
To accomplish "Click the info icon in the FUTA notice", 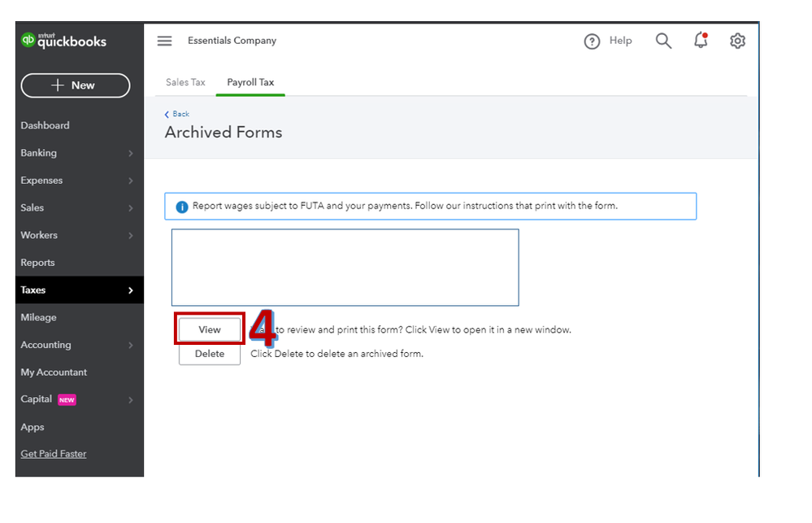I will click(182, 207).
